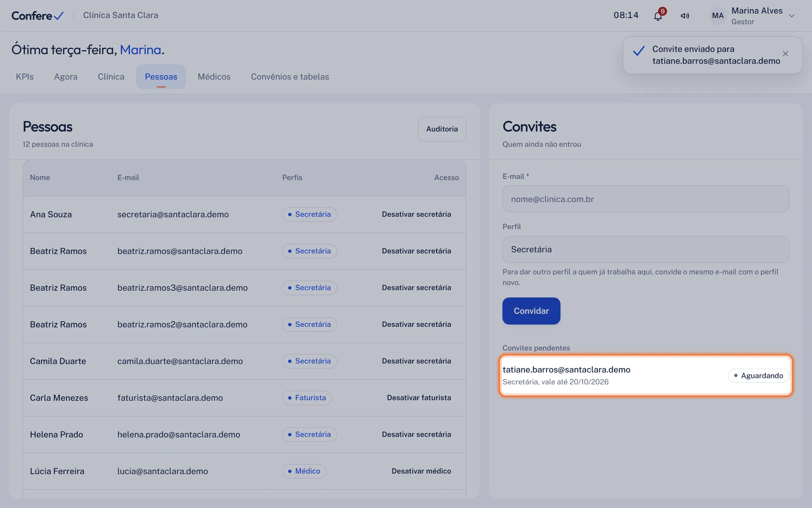Deactivate secretária for beatriz.ramos@santaclara.demo
Viewport: 812px width, 508px height.
point(416,251)
